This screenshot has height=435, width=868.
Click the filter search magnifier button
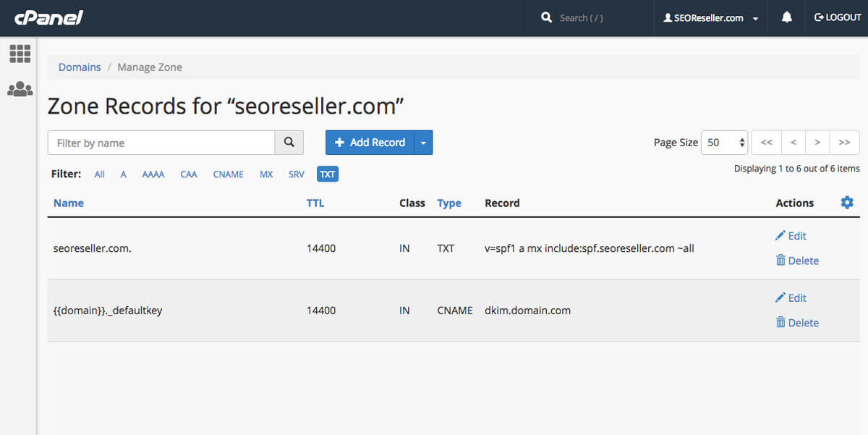[289, 142]
